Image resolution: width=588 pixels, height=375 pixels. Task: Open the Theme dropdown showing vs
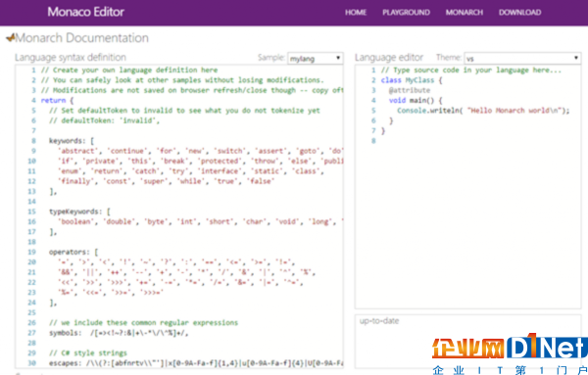point(522,59)
